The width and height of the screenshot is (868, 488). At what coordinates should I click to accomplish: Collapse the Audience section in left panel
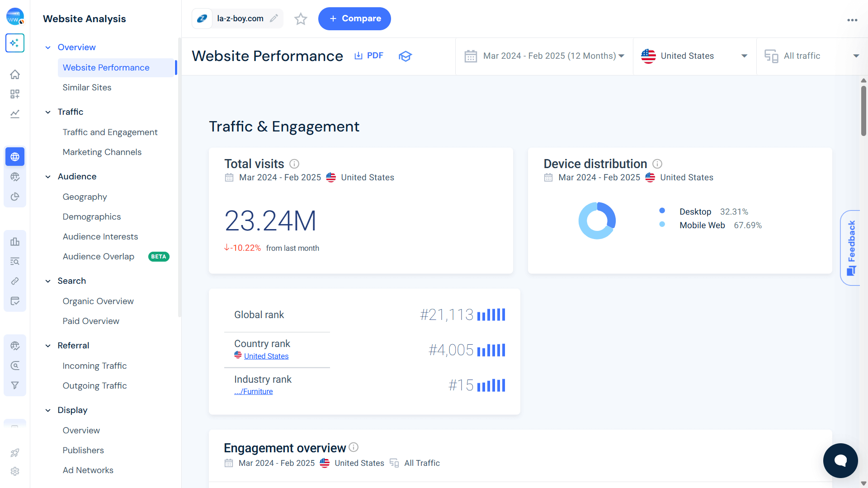(48, 177)
